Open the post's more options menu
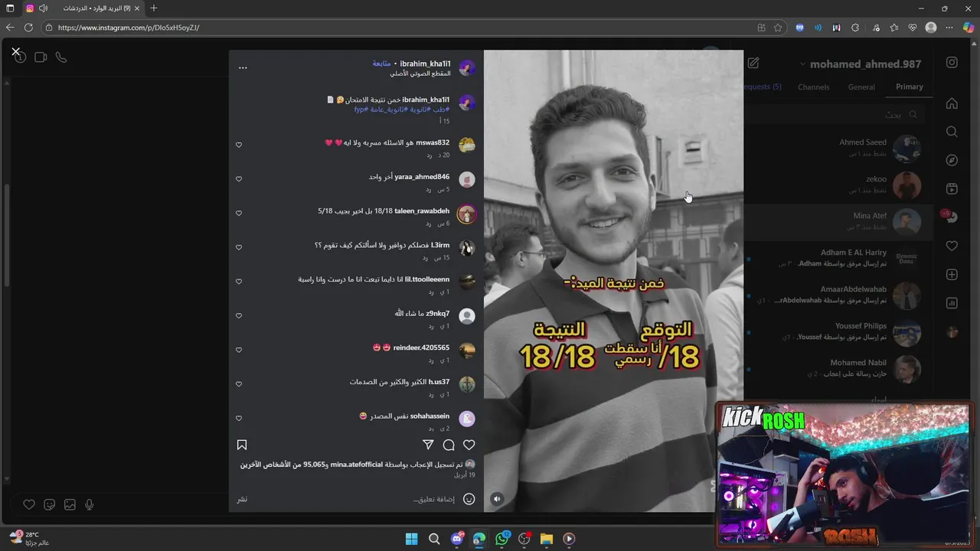Viewport: 980px width, 551px height. (x=243, y=67)
